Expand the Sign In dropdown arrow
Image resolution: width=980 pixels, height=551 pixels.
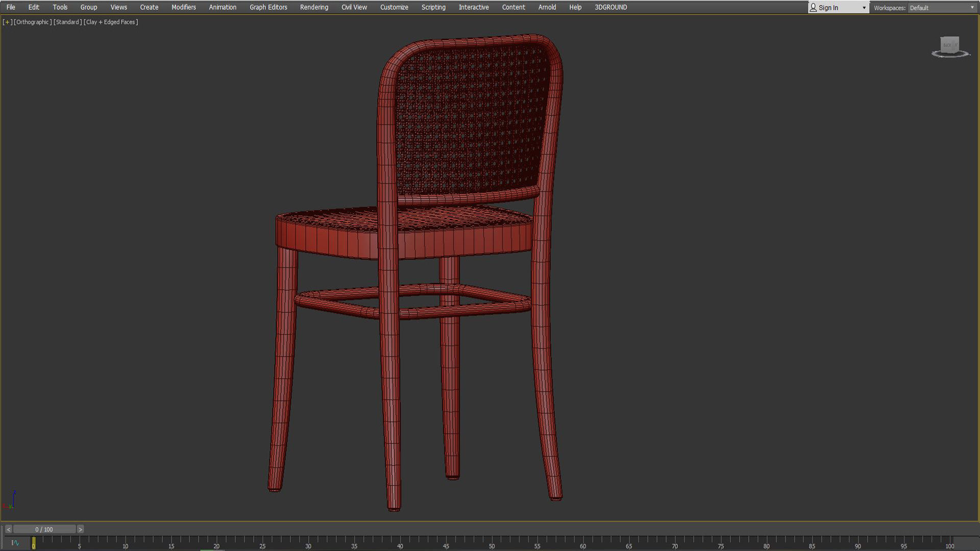coord(864,8)
